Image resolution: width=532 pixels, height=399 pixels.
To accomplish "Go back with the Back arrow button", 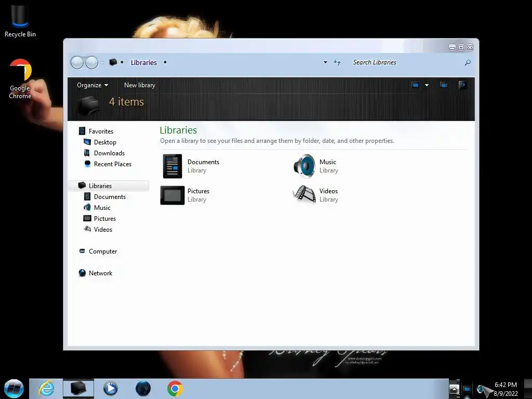I will coord(77,62).
